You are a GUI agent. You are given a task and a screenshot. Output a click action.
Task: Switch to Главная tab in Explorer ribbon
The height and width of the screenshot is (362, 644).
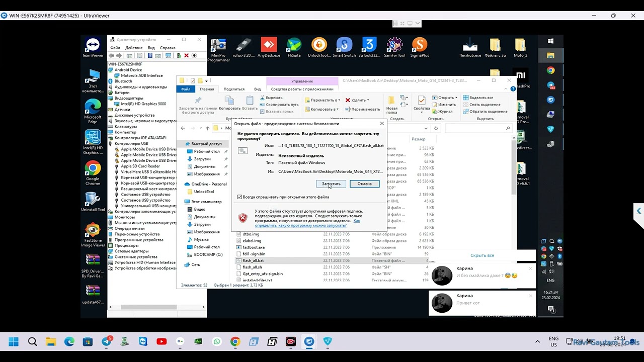tap(207, 89)
